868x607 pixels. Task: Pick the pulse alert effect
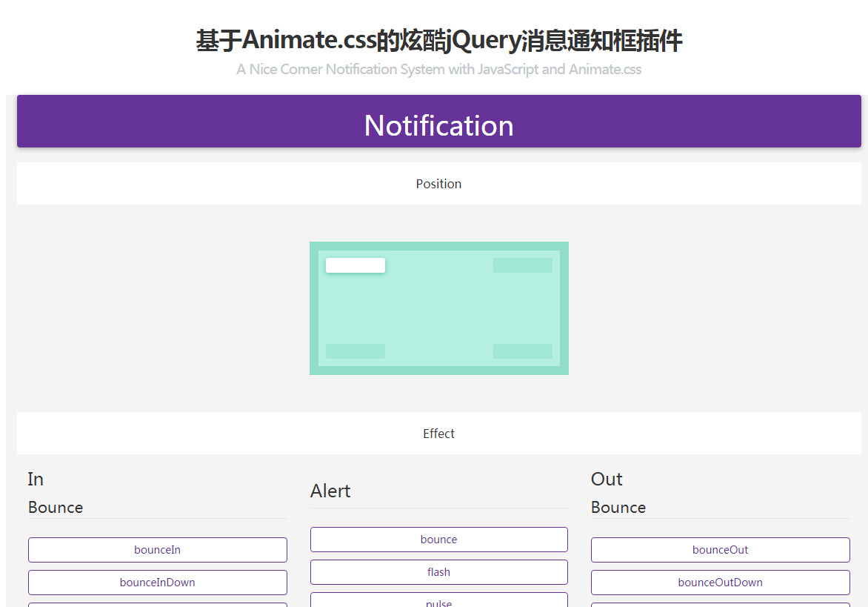point(439,600)
